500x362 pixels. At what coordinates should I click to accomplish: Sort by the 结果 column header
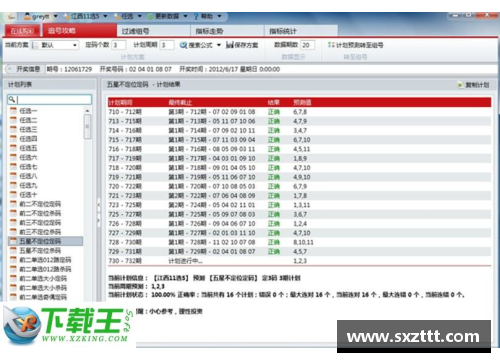[x=274, y=102]
